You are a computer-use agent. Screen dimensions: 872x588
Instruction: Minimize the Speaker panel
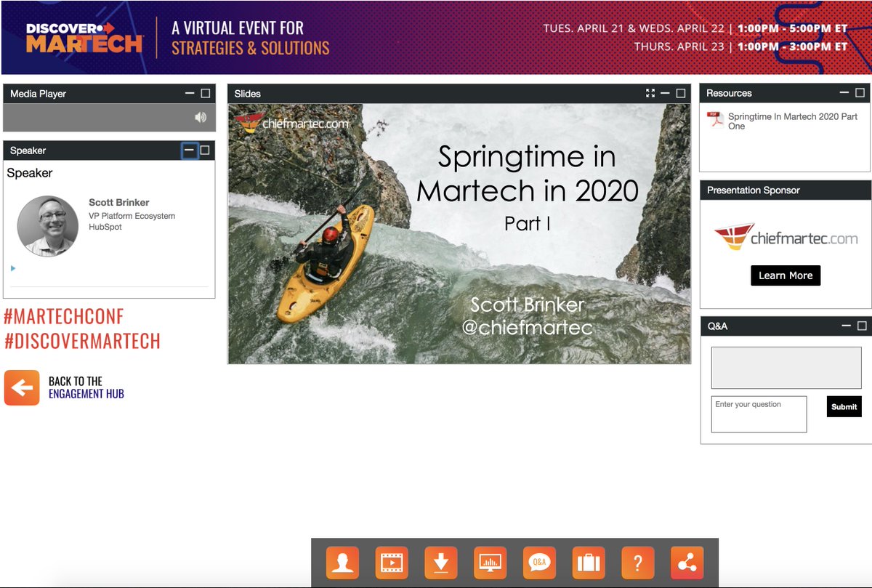pyautogui.click(x=189, y=150)
